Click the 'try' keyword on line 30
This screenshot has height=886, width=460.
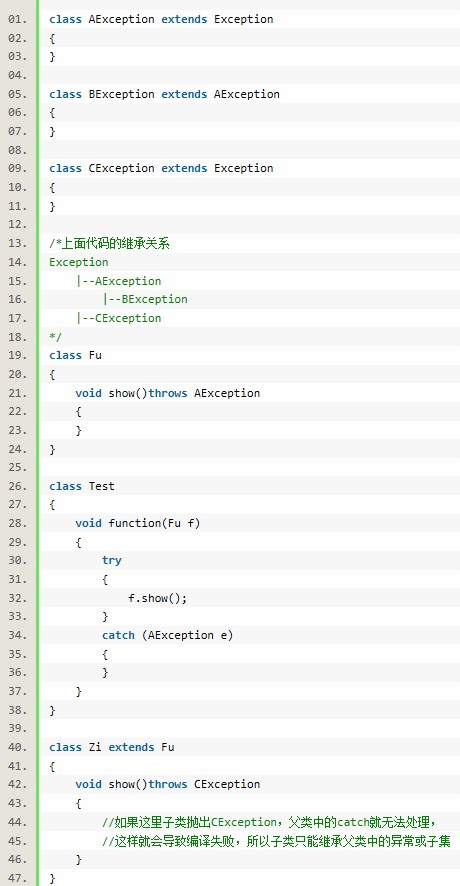(x=112, y=561)
